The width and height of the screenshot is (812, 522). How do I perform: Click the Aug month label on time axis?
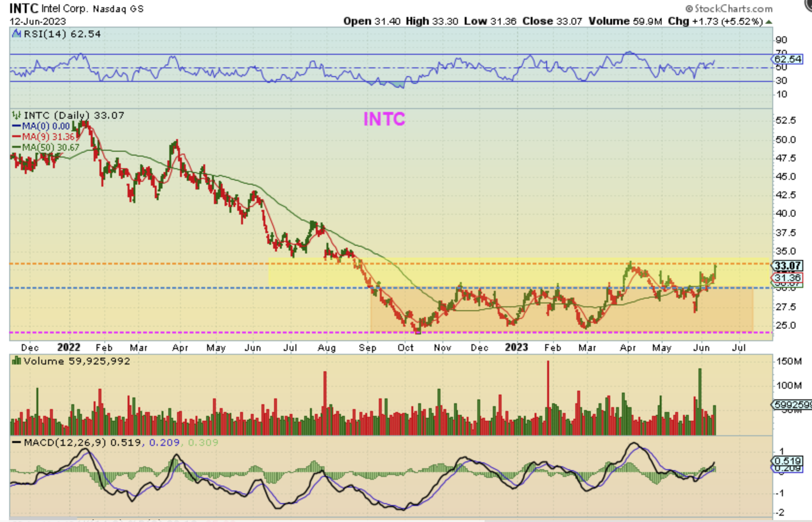click(327, 348)
